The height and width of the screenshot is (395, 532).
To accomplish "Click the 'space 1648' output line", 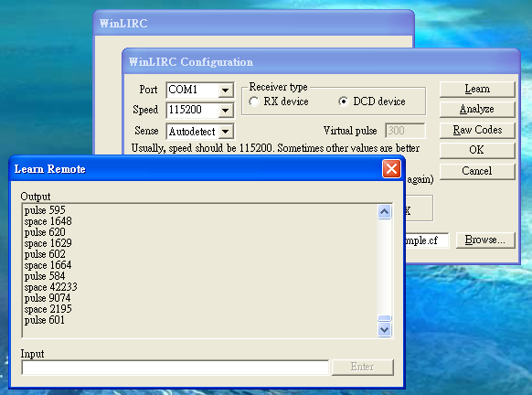I will (x=48, y=221).
